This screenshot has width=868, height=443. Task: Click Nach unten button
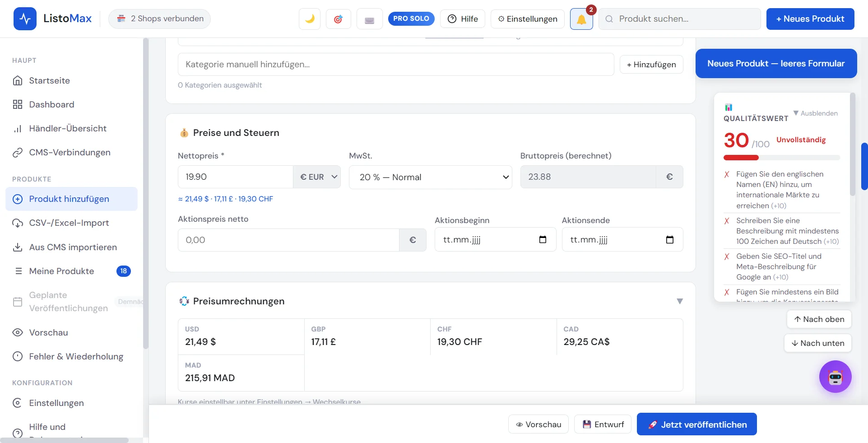point(818,343)
